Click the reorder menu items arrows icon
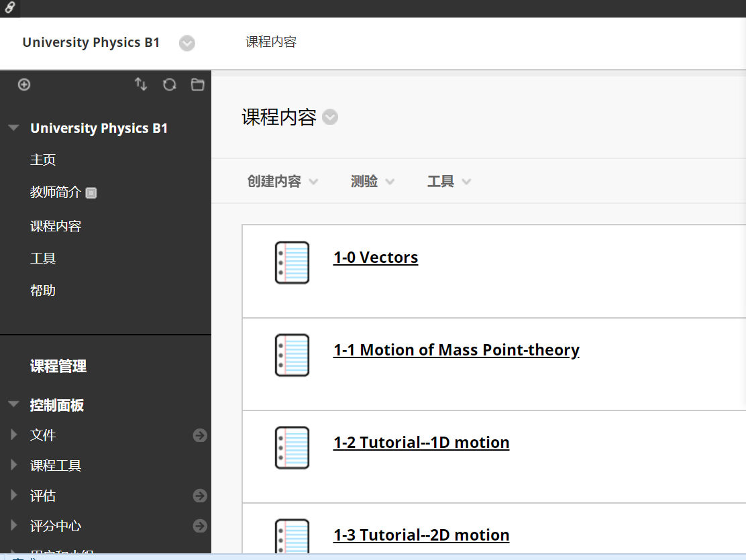The width and height of the screenshot is (746, 560). [x=141, y=85]
